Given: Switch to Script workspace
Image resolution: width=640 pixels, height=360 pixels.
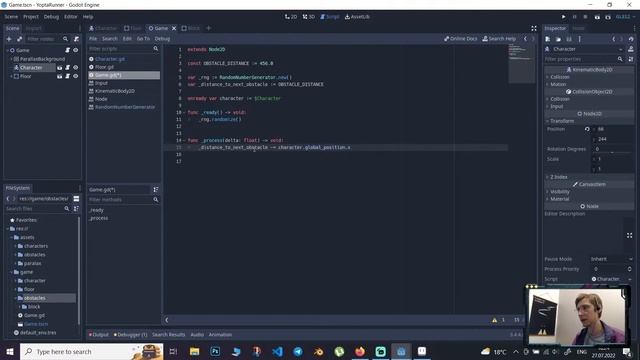Looking at the screenshot, I should [330, 17].
